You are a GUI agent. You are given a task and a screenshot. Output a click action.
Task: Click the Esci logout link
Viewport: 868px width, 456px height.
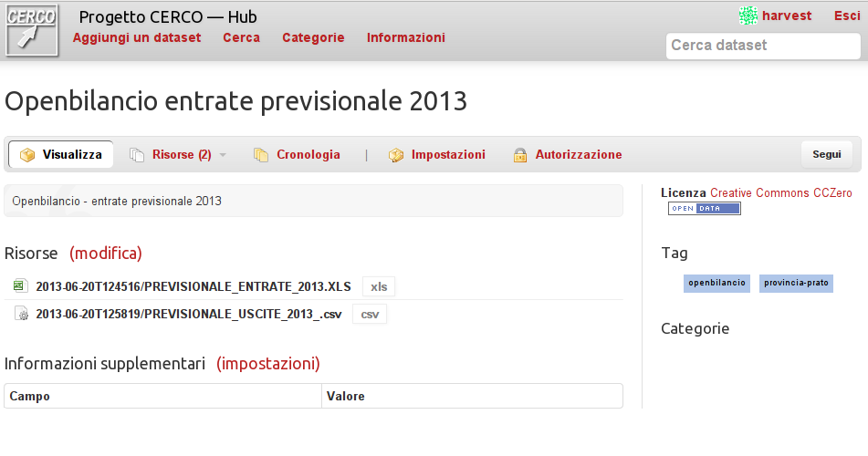[847, 16]
